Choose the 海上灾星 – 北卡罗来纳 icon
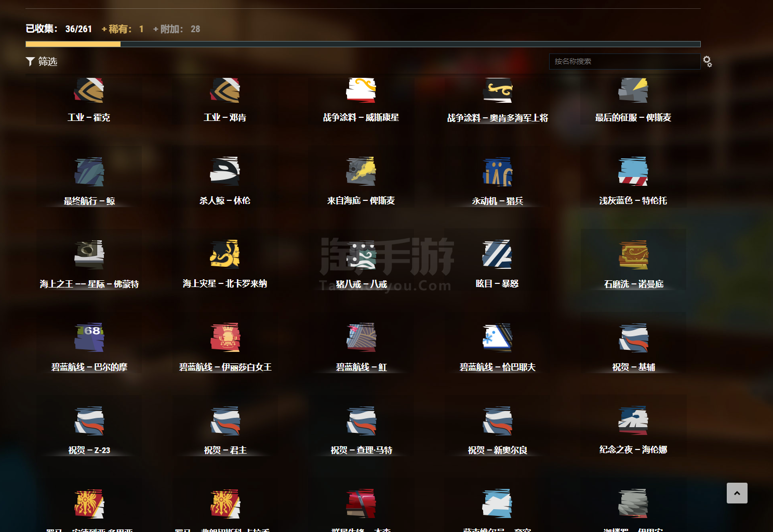 pyautogui.click(x=225, y=254)
